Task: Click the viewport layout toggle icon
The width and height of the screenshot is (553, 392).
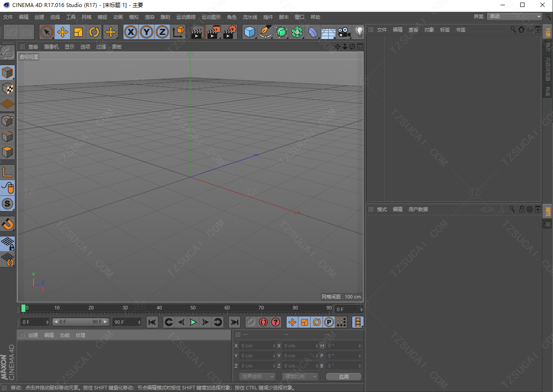Action: [x=360, y=47]
